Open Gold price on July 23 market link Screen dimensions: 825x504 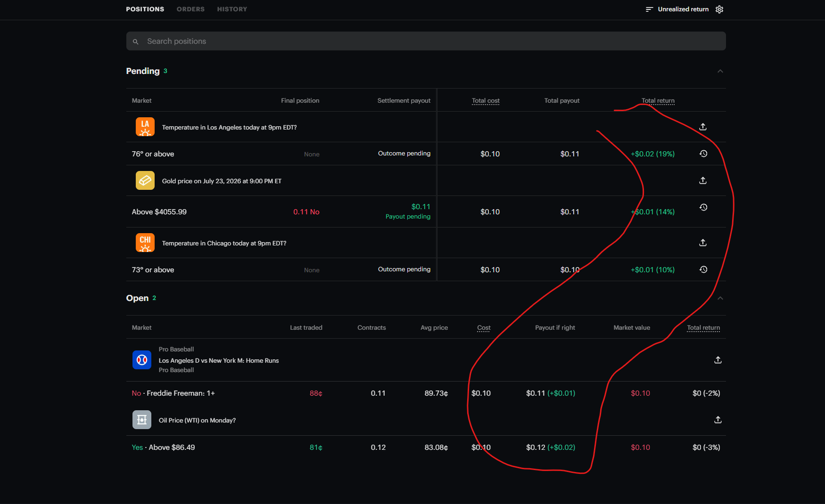click(x=222, y=181)
